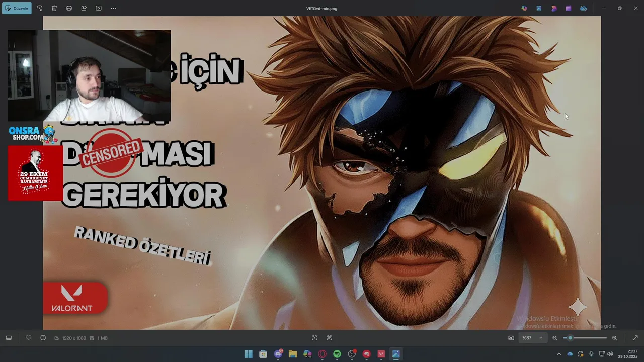This screenshot has height=362, width=644.
Task: Open the 21:37 clock and date panel
Action: tap(628, 354)
